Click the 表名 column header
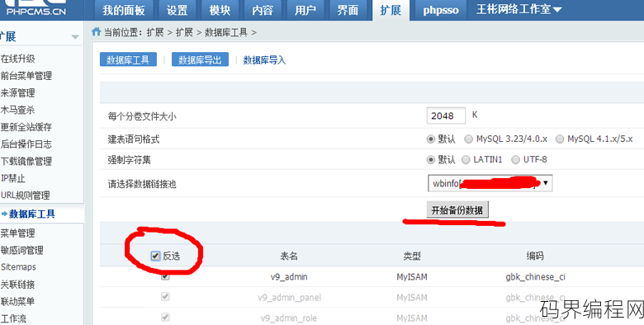This screenshot has width=644, height=325. pyautogui.click(x=289, y=256)
